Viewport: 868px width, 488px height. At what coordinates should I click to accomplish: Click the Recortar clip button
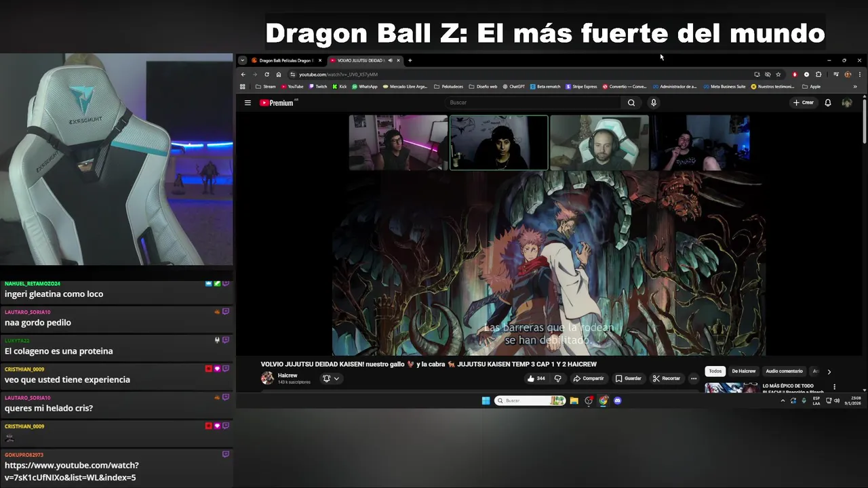(x=666, y=378)
